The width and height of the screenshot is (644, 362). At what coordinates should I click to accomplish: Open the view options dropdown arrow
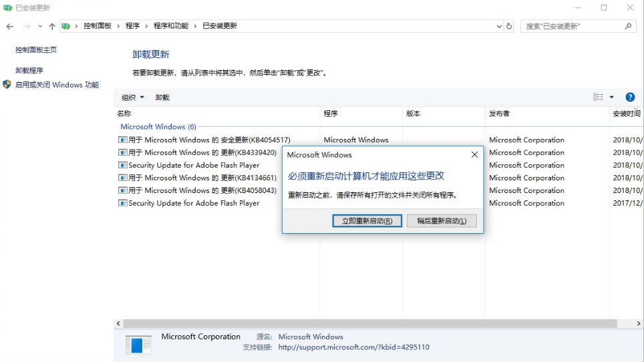(611, 98)
